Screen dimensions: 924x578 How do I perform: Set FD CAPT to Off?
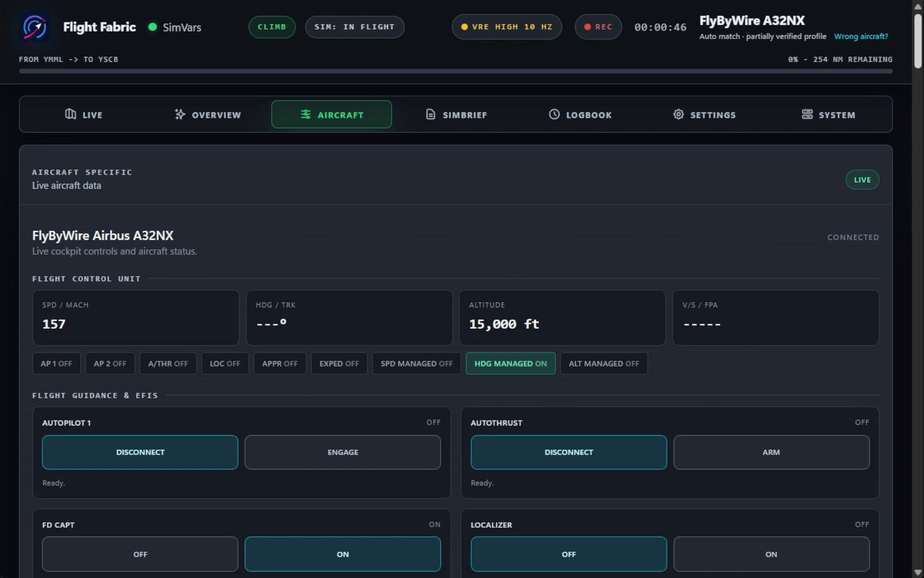pos(140,554)
